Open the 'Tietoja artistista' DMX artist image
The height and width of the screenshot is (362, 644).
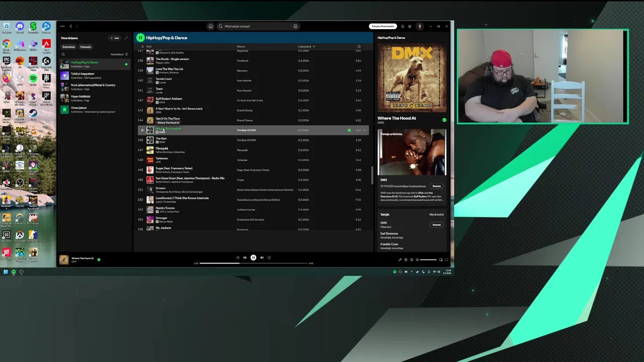tap(412, 152)
